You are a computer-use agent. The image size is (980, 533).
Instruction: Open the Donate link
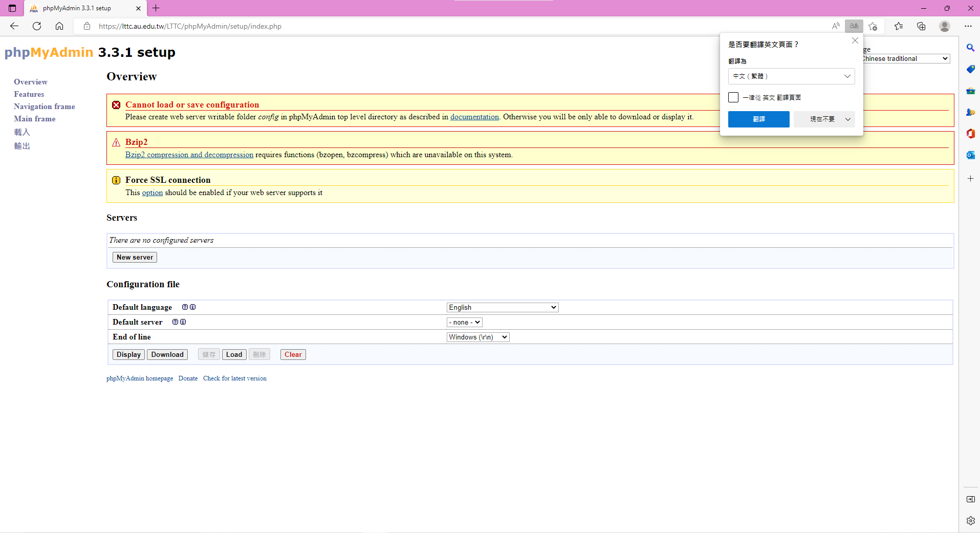[188, 378]
